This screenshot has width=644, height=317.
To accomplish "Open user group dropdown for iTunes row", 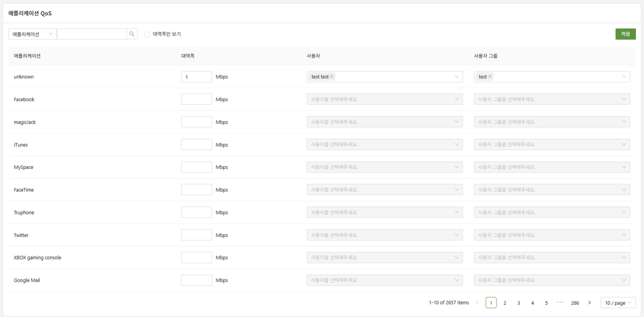I will [x=552, y=145].
